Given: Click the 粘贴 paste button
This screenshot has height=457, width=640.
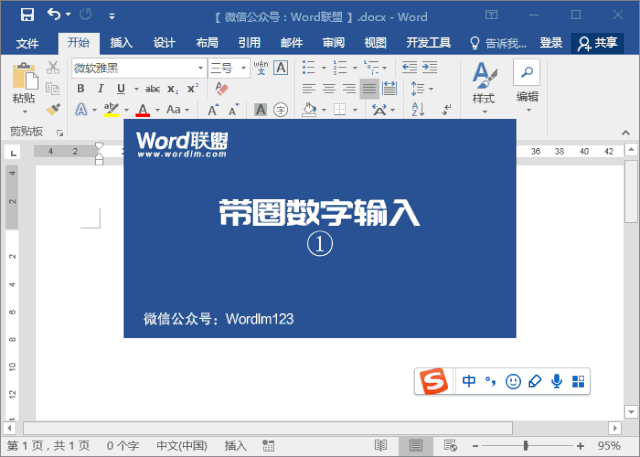Looking at the screenshot, I should pyautogui.click(x=24, y=83).
